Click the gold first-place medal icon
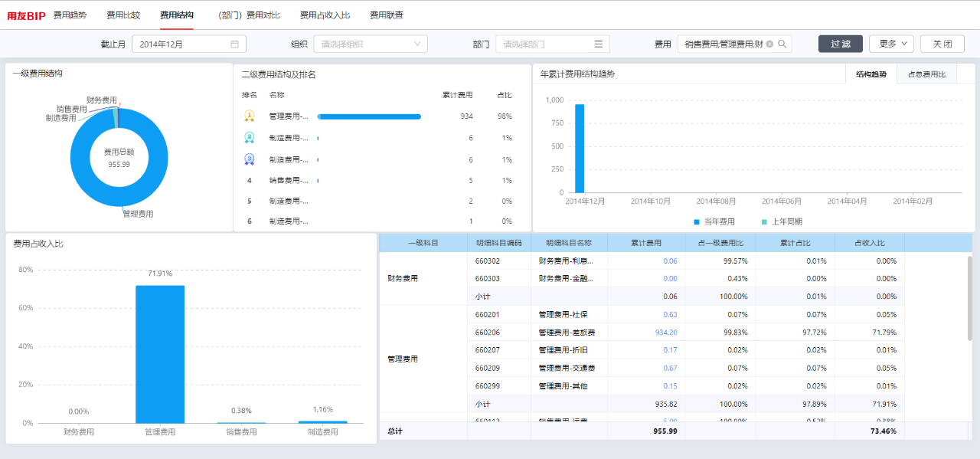This screenshot has width=980, height=459. tap(249, 116)
